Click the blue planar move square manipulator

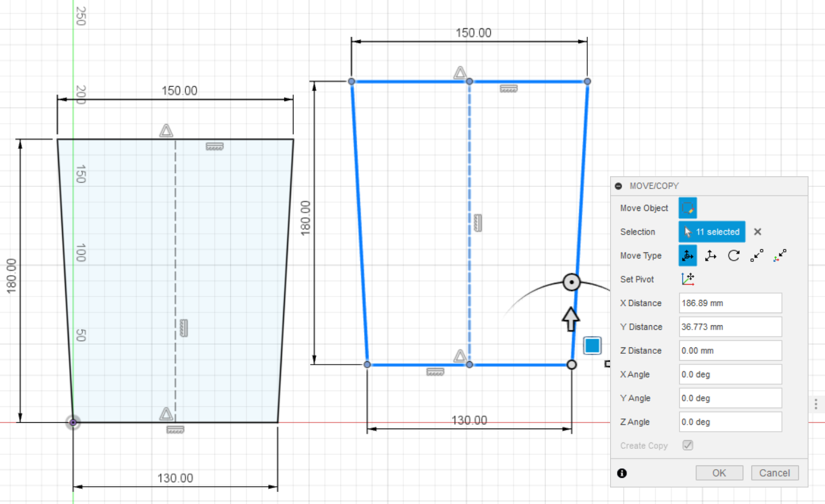(x=592, y=346)
